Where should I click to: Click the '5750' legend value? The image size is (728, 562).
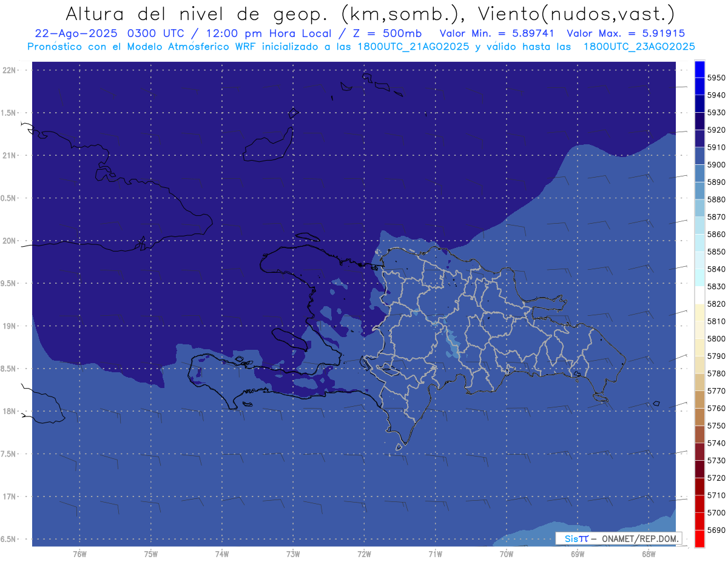pos(716,426)
